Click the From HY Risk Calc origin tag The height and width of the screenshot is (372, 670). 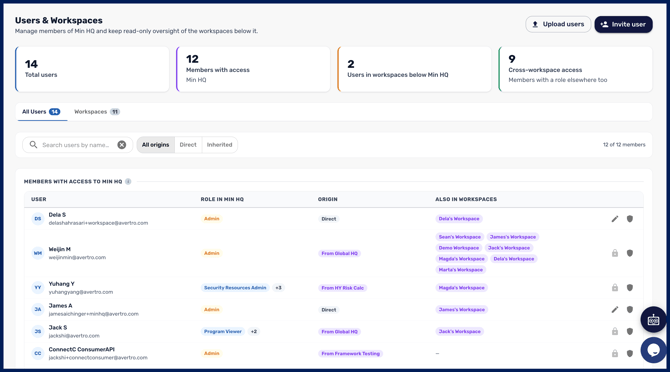343,288
